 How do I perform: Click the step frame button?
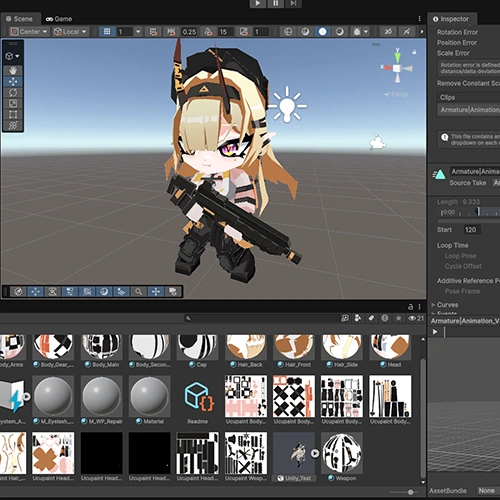(x=293, y=3)
